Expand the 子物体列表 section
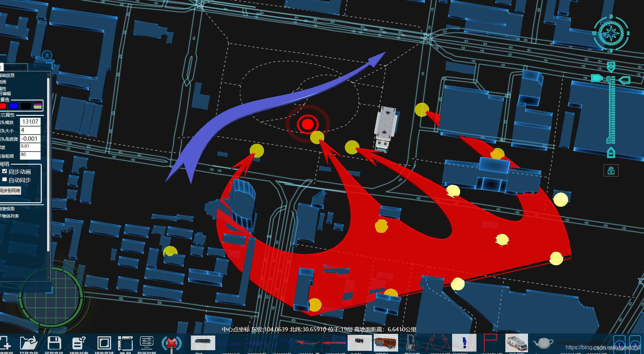The width and height of the screenshot is (644, 354). pos(9,216)
